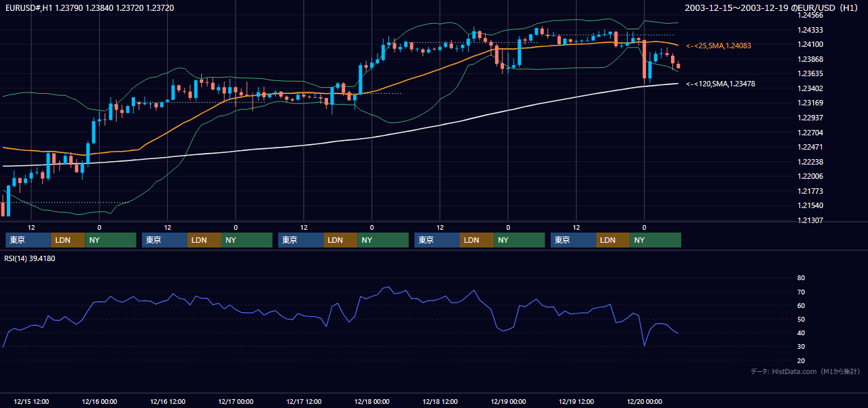Click price axis label 1.23868

(811, 59)
